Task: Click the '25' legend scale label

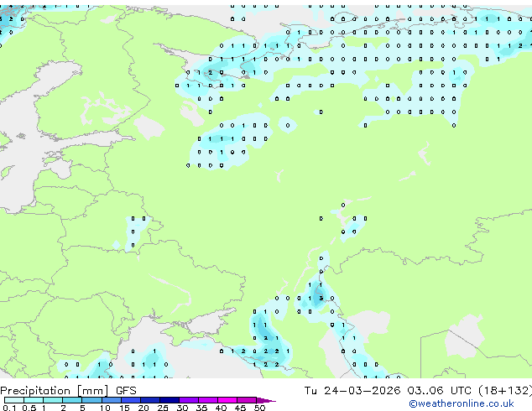Action: click(x=163, y=408)
